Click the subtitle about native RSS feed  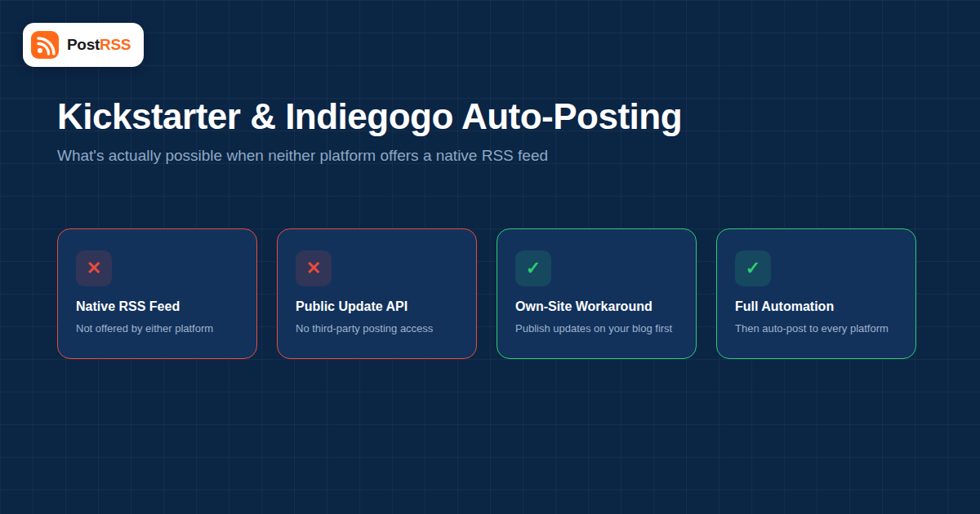coord(302,156)
